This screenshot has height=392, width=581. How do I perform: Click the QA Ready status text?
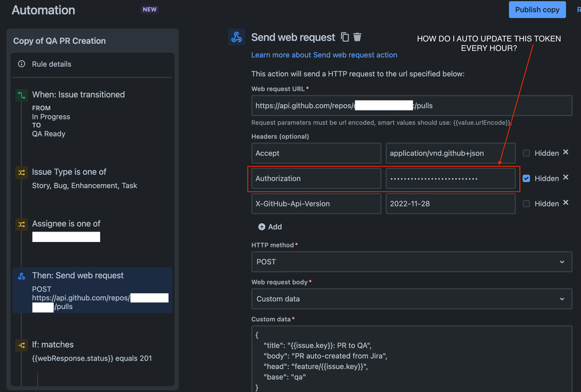48,134
